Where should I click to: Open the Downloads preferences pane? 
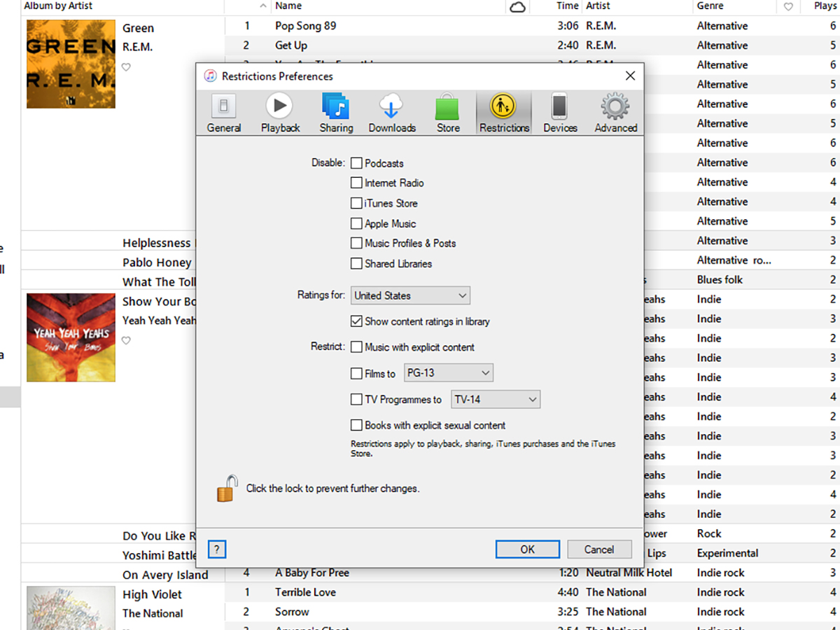[391, 111]
